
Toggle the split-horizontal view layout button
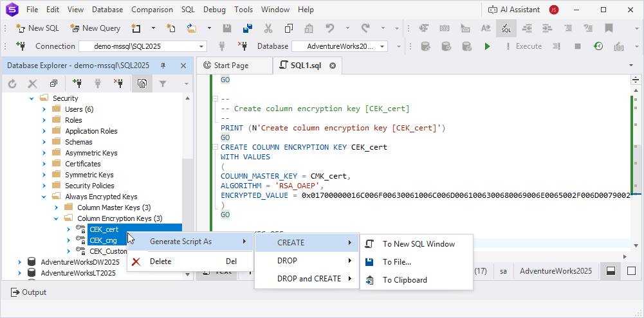click(611, 271)
